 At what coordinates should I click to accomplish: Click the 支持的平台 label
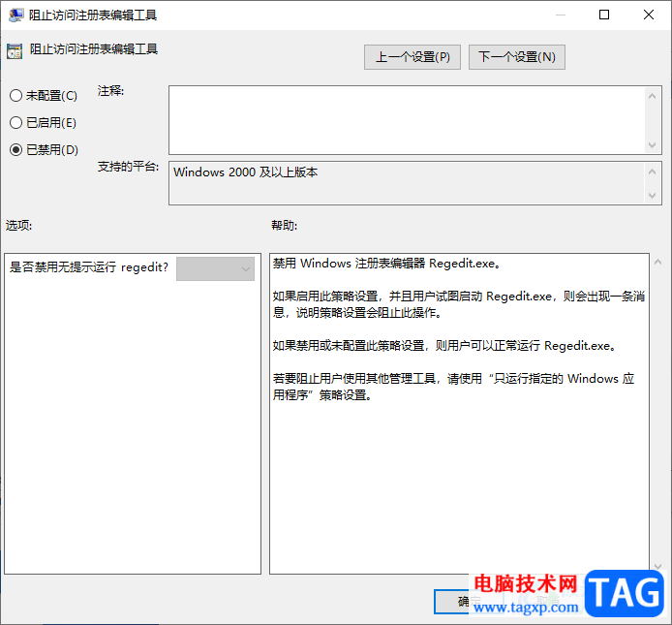[128, 167]
